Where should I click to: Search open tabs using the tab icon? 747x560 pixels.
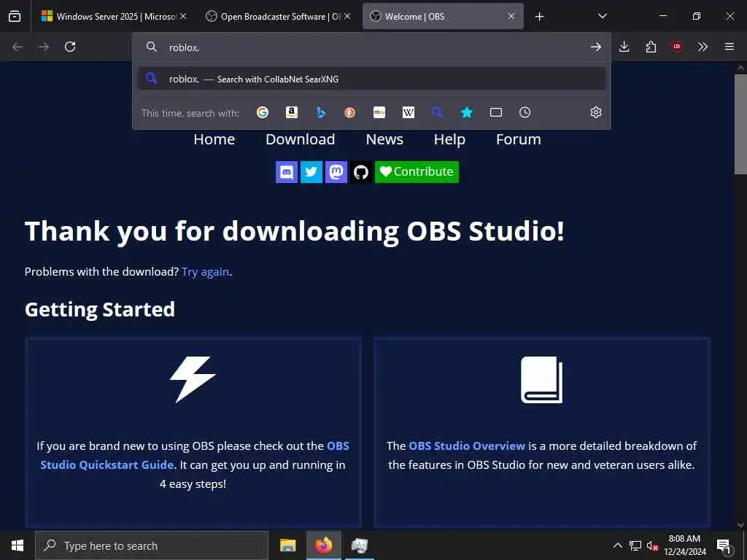[496, 112]
